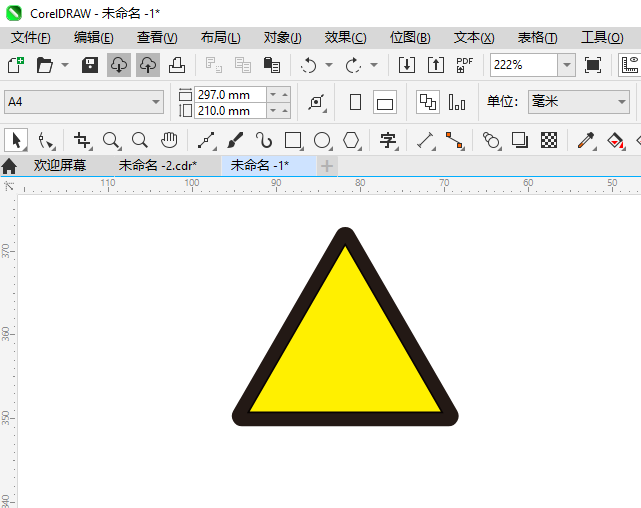Viewport: 641px width, 508px height.
Task: Open the 对象(J) menu
Action: (282, 38)
